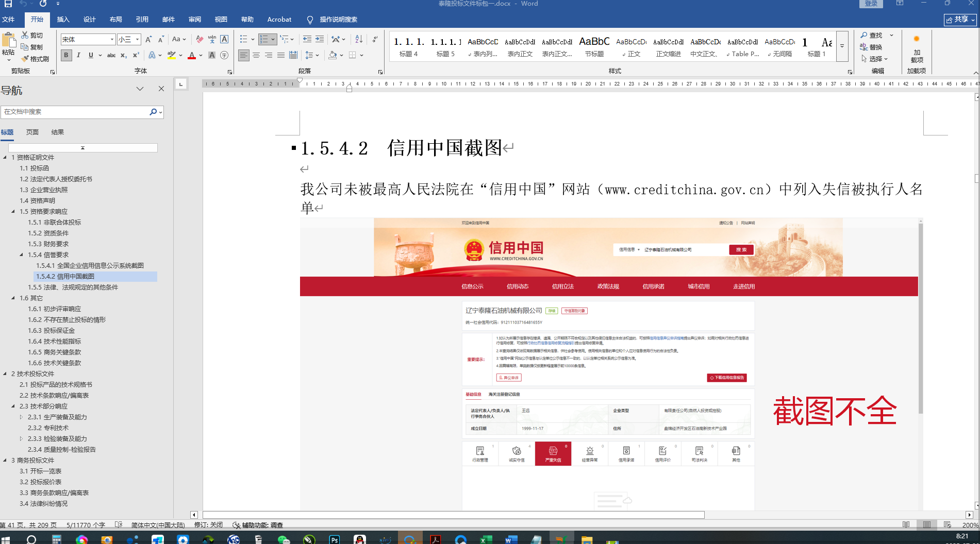Open the 文件 (File) menu

(x=8, y=20)
